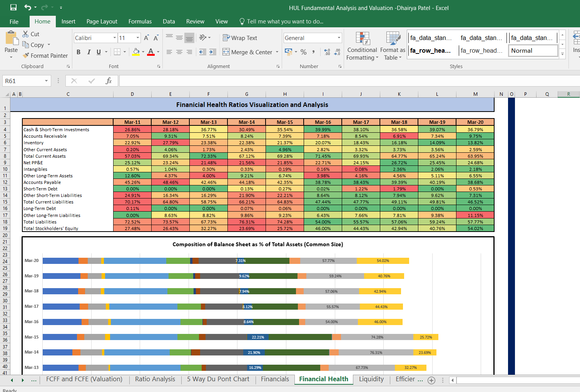This screenshot has width=580, height=392.
Task: Increase font size with larger A icon
Action: (x=146, y=38)
